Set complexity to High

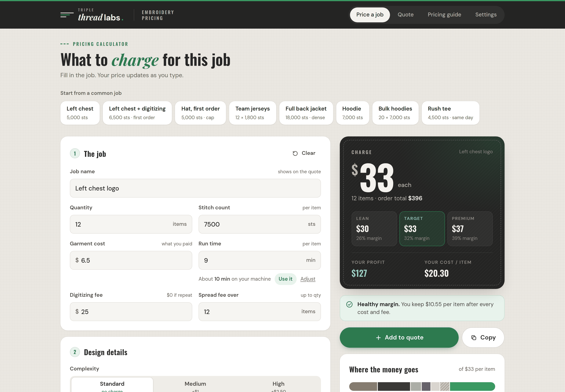278,385
